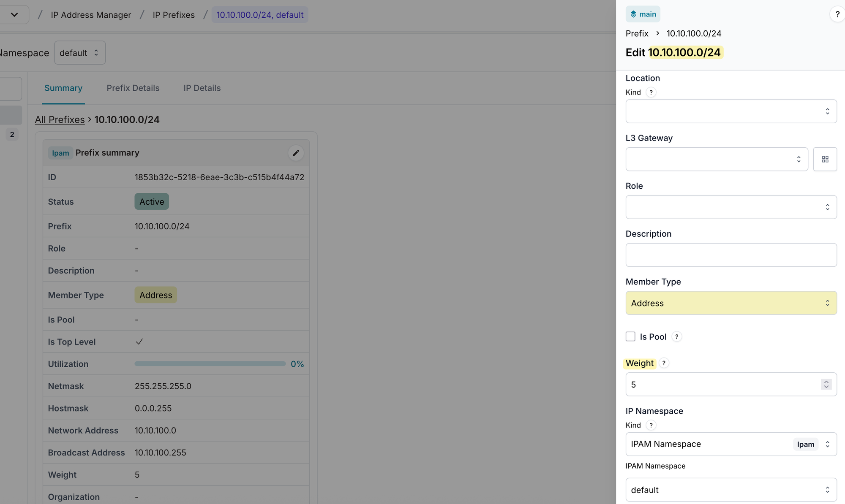Click the Utilization progress bar

tap(210, 364)
